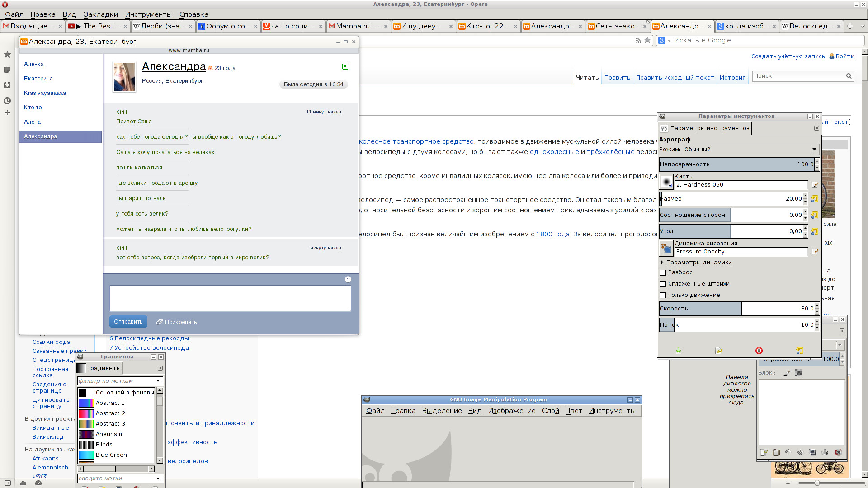Open Opera tab list dropdown arrow
The image size is (868, 488).
(x=862, y=26)
